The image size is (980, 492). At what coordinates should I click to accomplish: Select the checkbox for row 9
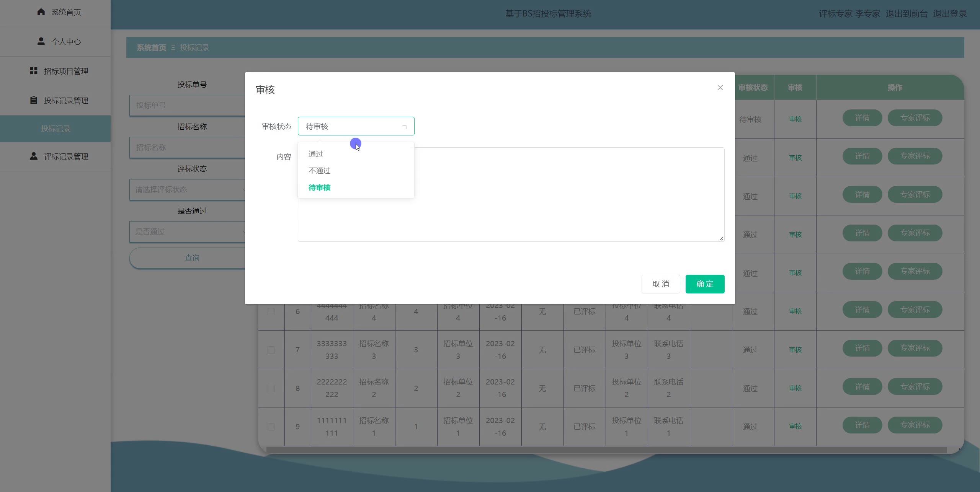click(x=271, y=427)
